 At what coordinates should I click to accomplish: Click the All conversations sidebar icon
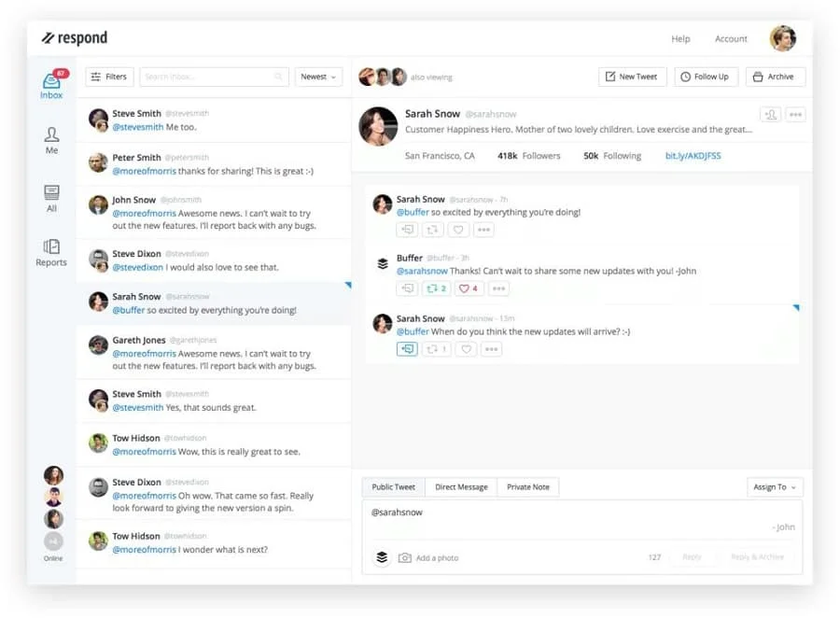click(x=51, y=197)
